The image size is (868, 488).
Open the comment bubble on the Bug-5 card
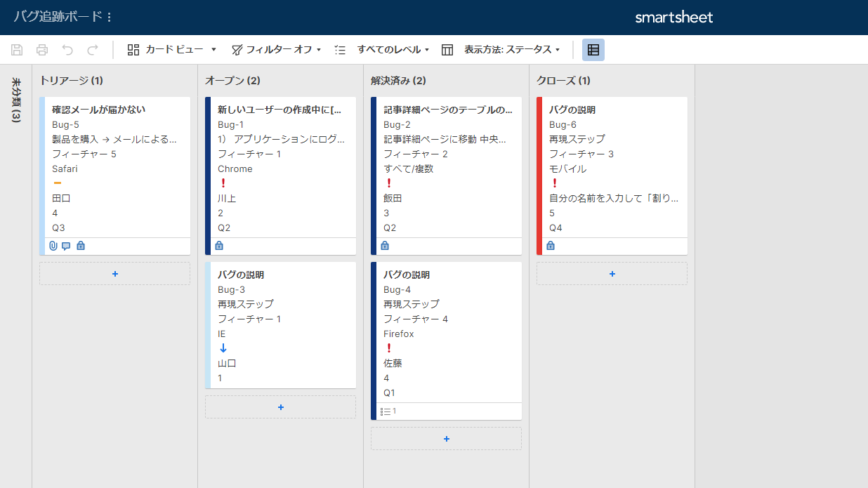[67, 245]
